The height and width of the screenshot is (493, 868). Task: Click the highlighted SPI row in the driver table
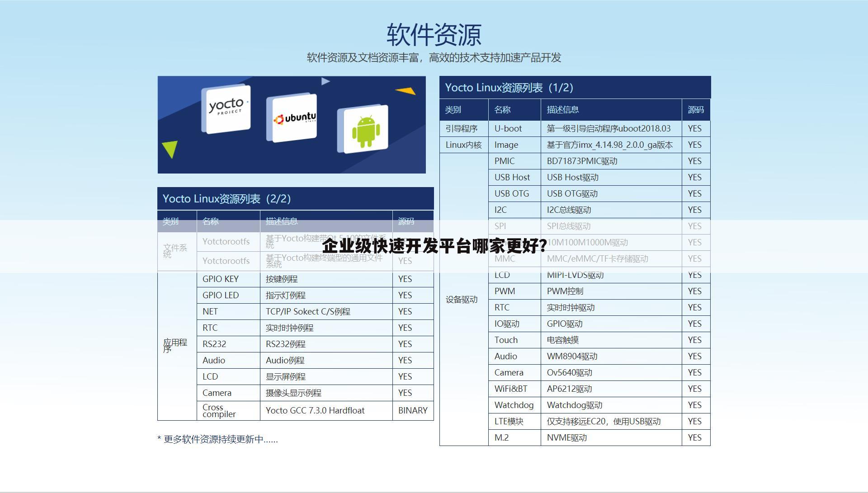click(x=588, y=226)
